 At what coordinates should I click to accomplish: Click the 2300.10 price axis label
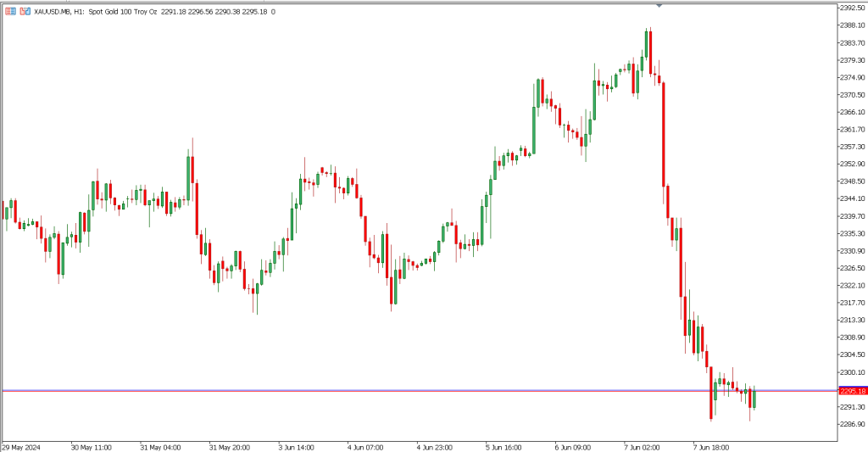click(854, 372)
